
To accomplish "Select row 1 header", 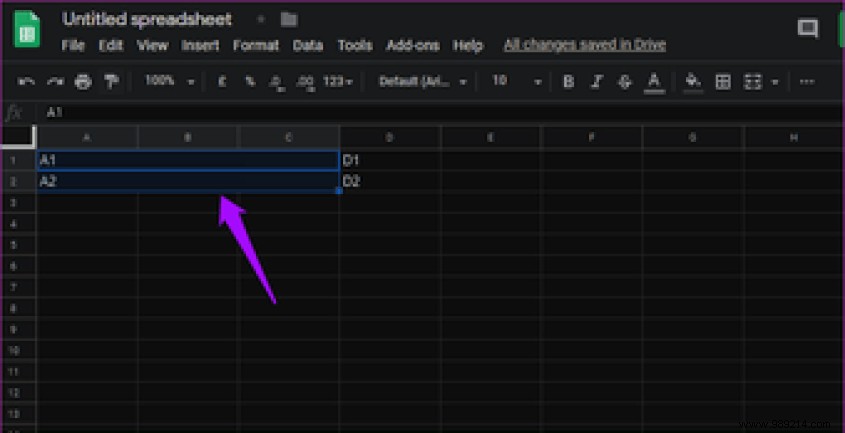I will (18, 160).
